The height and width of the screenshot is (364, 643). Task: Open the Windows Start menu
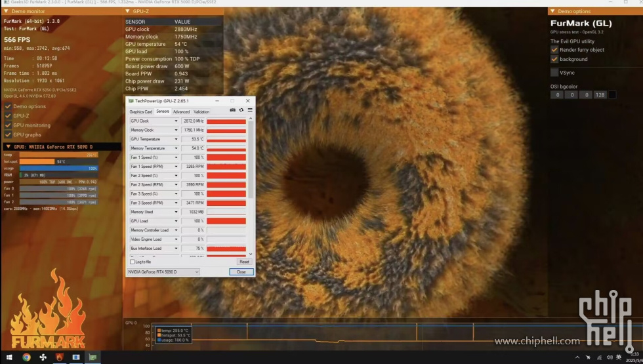pyautogui.click(x=9, y=357)
